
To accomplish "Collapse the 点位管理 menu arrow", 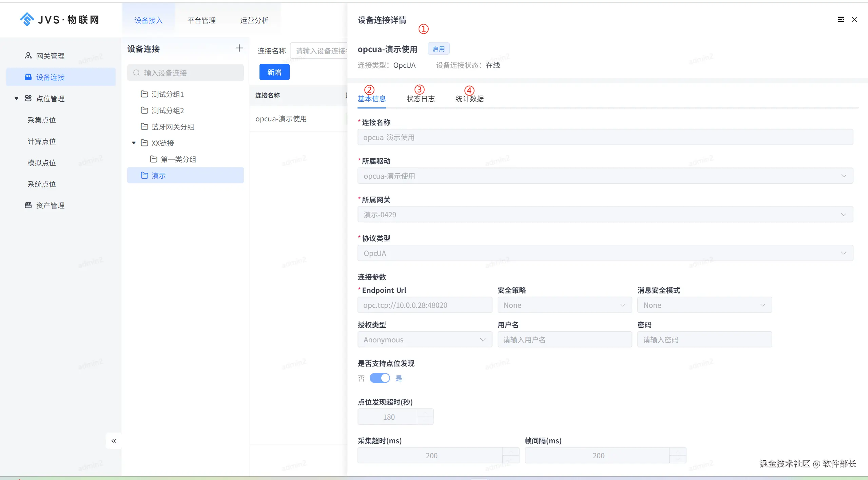I will coord(16,99).
